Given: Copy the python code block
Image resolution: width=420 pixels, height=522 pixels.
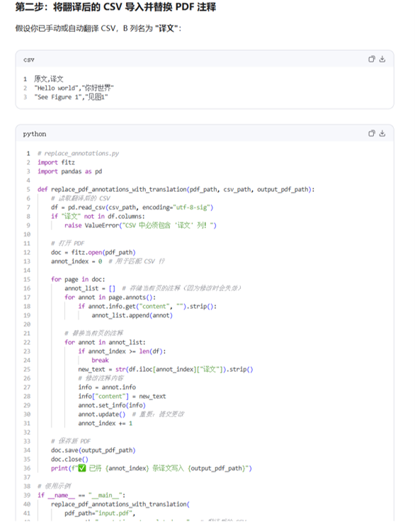Looking at the screenshot, I should tap(371, 133).
